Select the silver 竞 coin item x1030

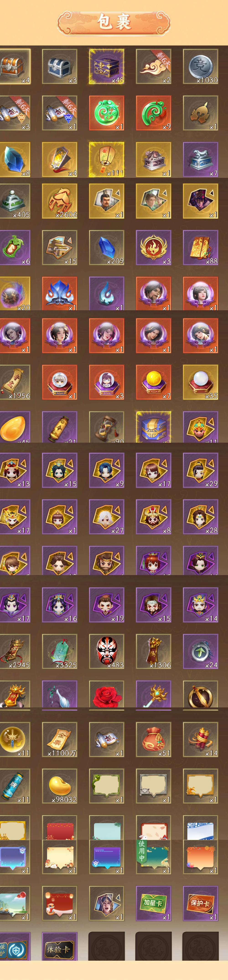pos(200,66)
